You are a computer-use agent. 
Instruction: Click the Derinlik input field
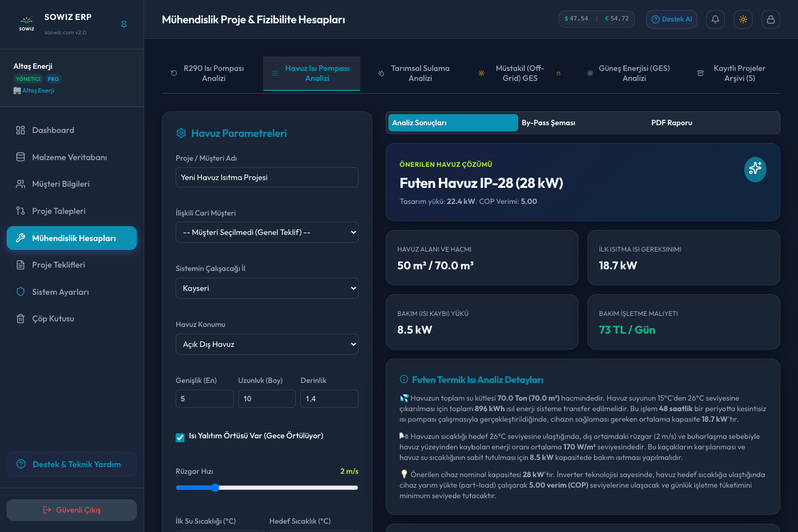pyautogui.click(x=329, y=398)
